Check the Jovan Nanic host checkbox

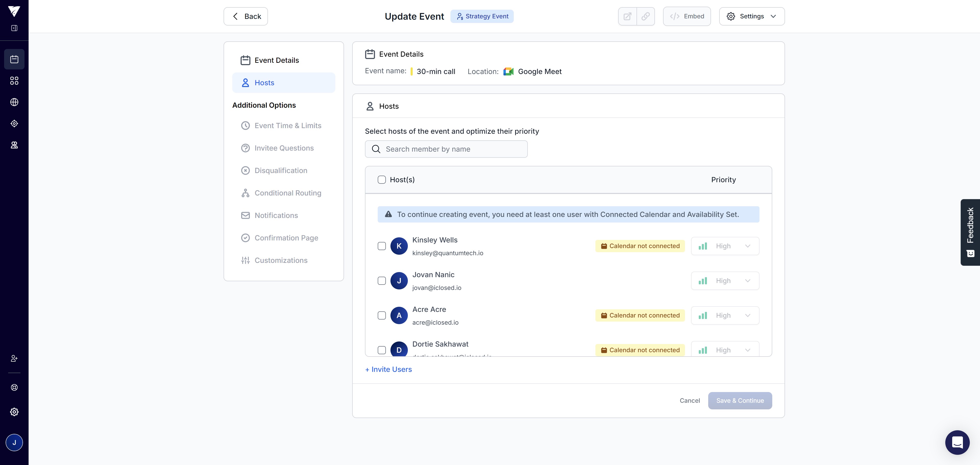382,281
